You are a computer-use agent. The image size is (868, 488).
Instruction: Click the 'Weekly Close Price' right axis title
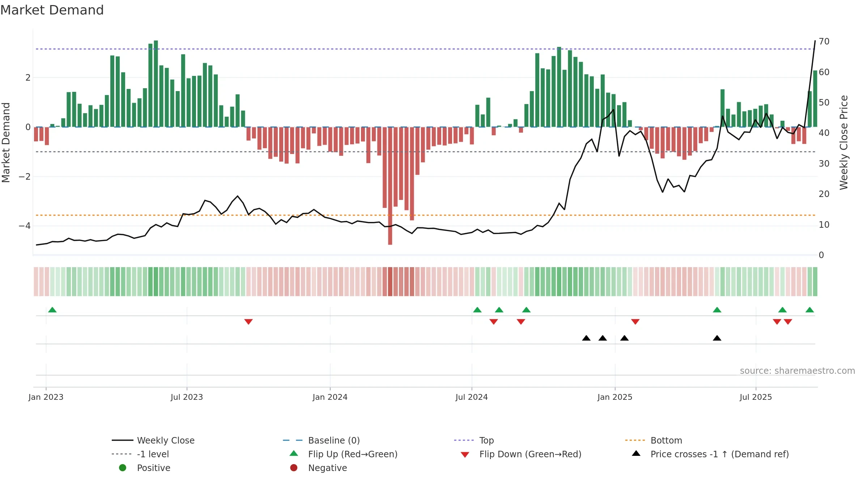[844, 142]
